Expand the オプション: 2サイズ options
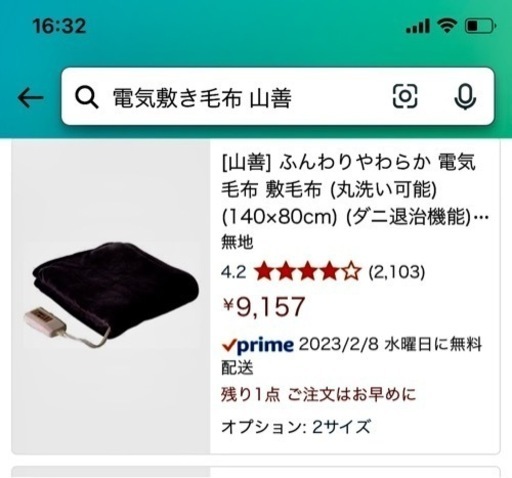This screenshot has width=512, height=478. point(296,427)
